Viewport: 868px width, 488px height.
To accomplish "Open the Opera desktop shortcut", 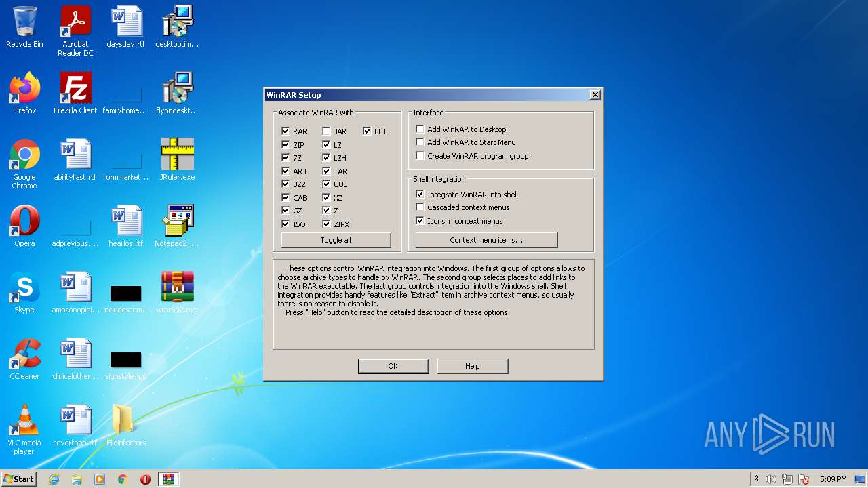I will 24,226.
